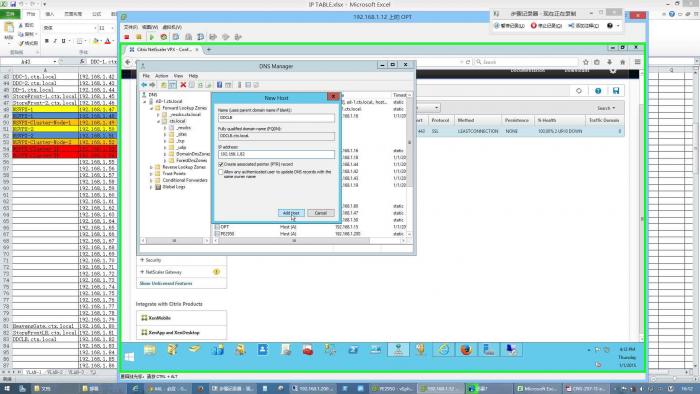Click Internet Explorer icon in remote taskbar
Image resolution: width=700 pixels, height=394 pixels.
coord(443,350)
